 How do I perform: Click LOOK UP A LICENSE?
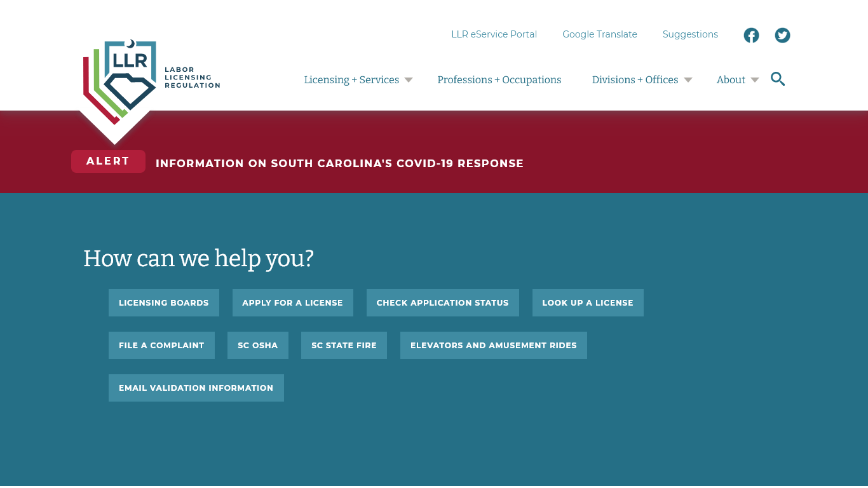coord(587,302)
